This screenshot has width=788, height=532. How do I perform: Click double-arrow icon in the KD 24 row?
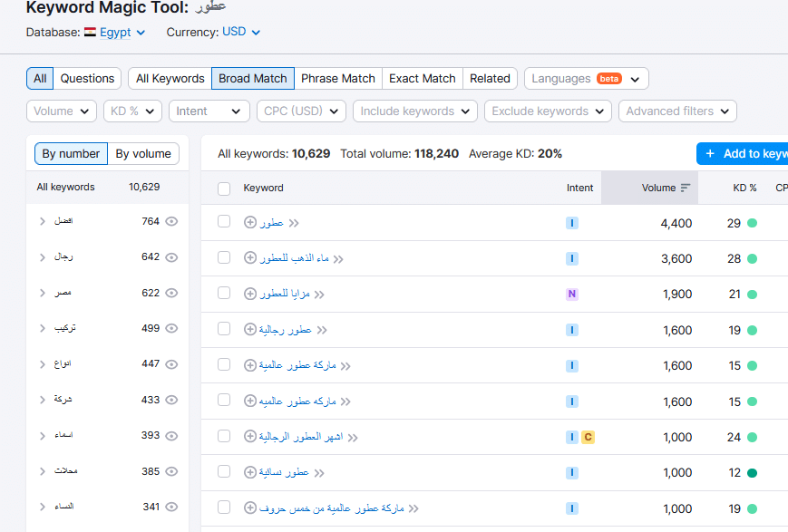tap(353, 438)
